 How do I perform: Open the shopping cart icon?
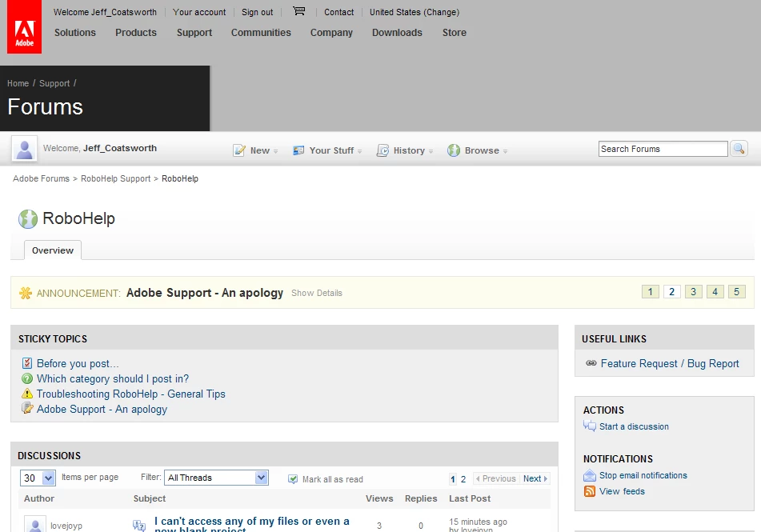(299, 10)
